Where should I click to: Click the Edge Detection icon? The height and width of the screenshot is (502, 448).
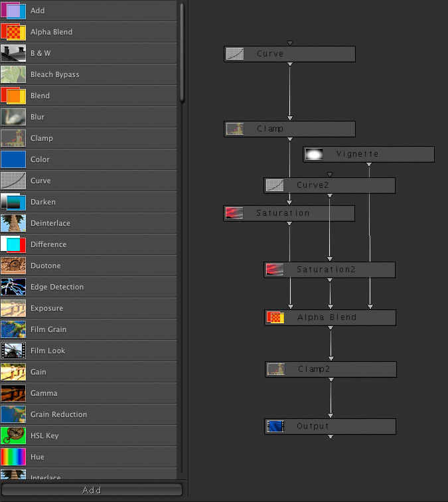tap(13, 287)
